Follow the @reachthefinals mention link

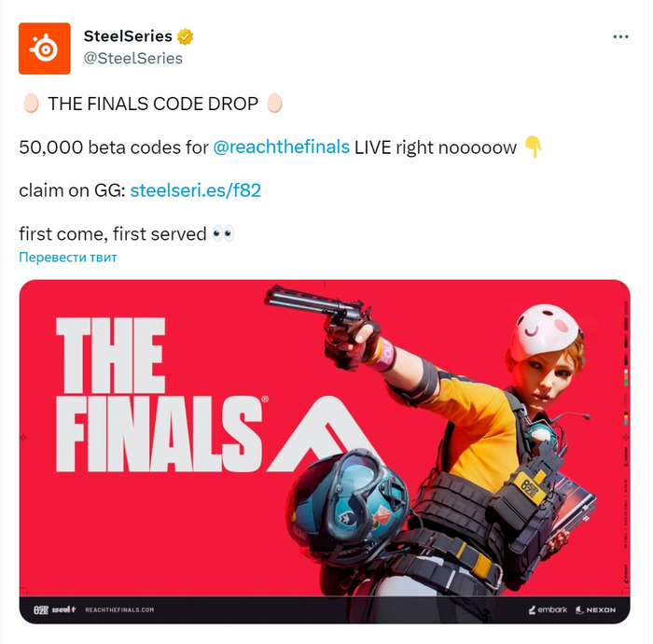pos(282,147)
